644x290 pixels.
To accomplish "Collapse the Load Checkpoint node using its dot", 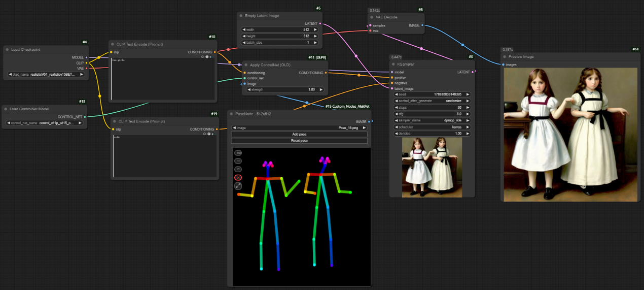I will pyautogui.click(x=7, y=49).
